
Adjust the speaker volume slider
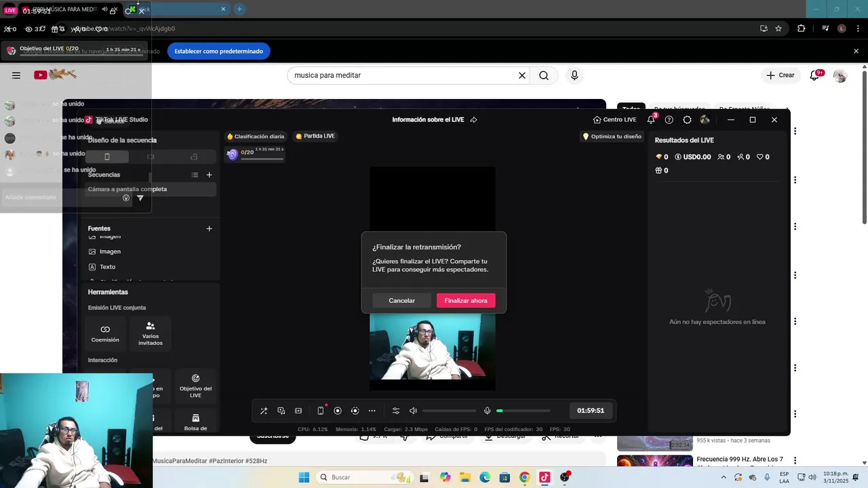coord(449,411)
